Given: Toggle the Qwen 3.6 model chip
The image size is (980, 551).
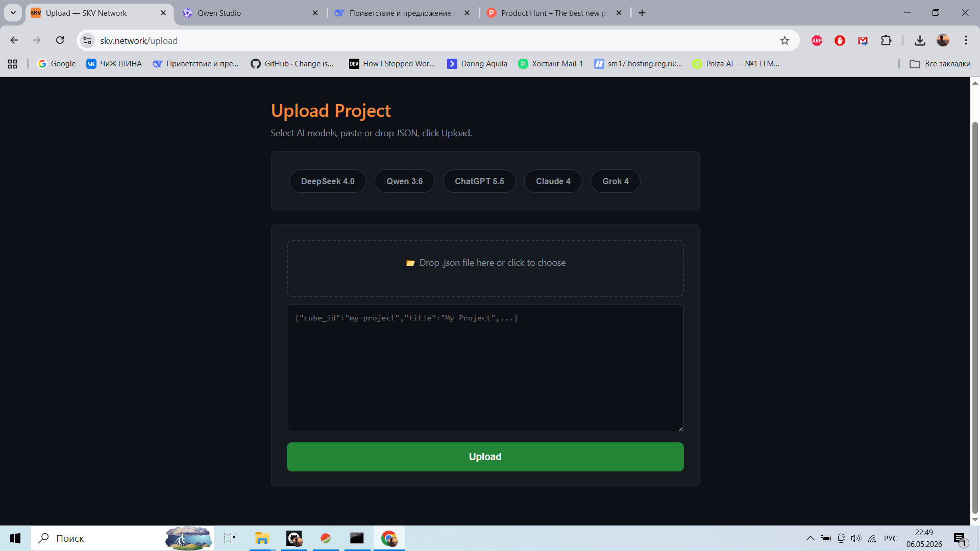Looking at the screenshot, I should (404, 181).
